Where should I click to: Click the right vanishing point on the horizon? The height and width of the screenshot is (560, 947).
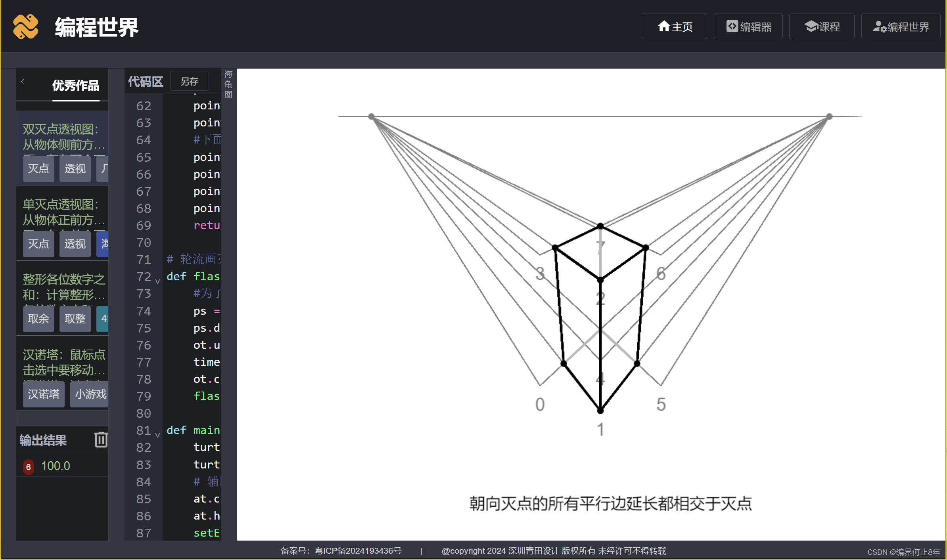(829, 117)
